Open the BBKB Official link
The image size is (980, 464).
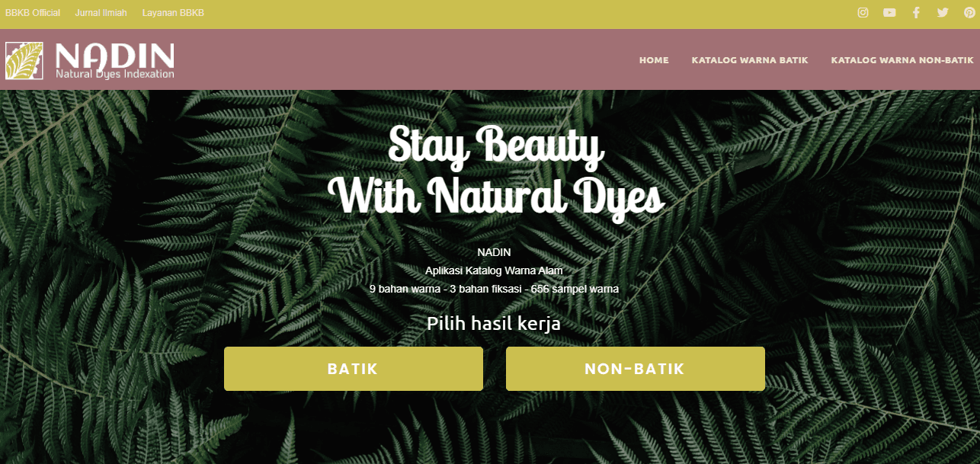pos(33,13)
